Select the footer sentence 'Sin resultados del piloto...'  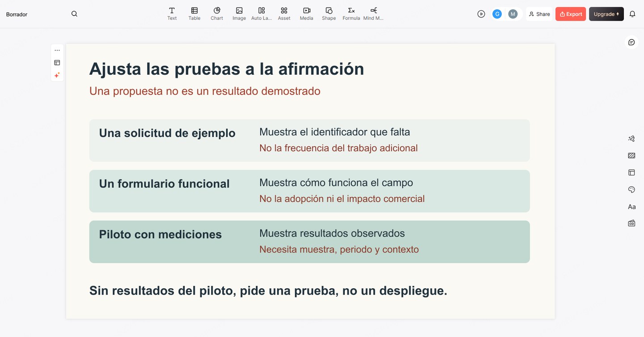tap(268, 290)
